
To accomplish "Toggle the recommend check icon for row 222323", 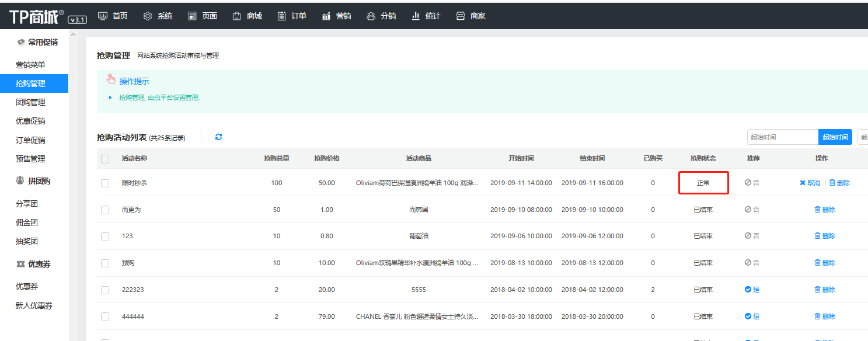I will (748, 290).
